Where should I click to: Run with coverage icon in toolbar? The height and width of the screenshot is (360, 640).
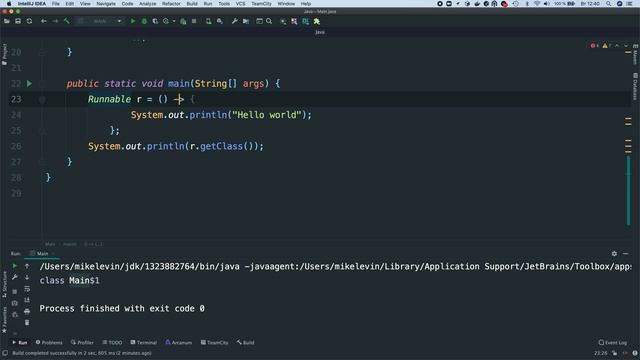point(155,21)
